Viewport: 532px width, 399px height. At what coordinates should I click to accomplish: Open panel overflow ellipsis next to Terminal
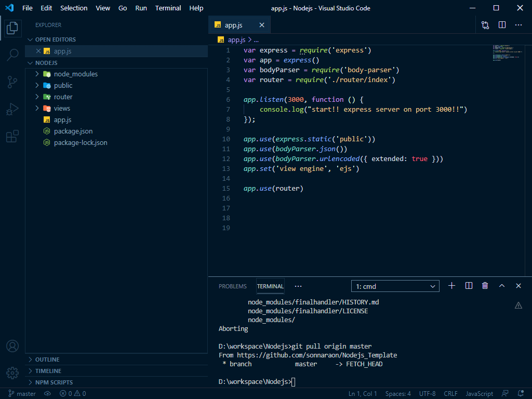point(298,286)
